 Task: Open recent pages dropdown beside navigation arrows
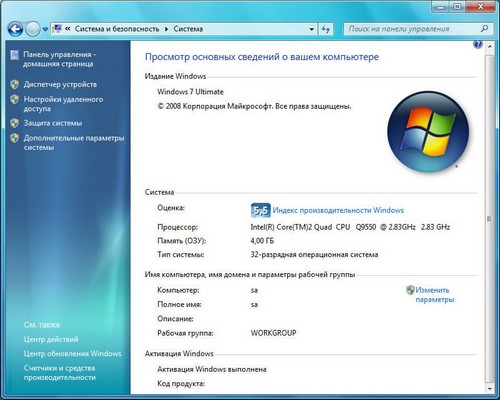(x=46, y=29)
